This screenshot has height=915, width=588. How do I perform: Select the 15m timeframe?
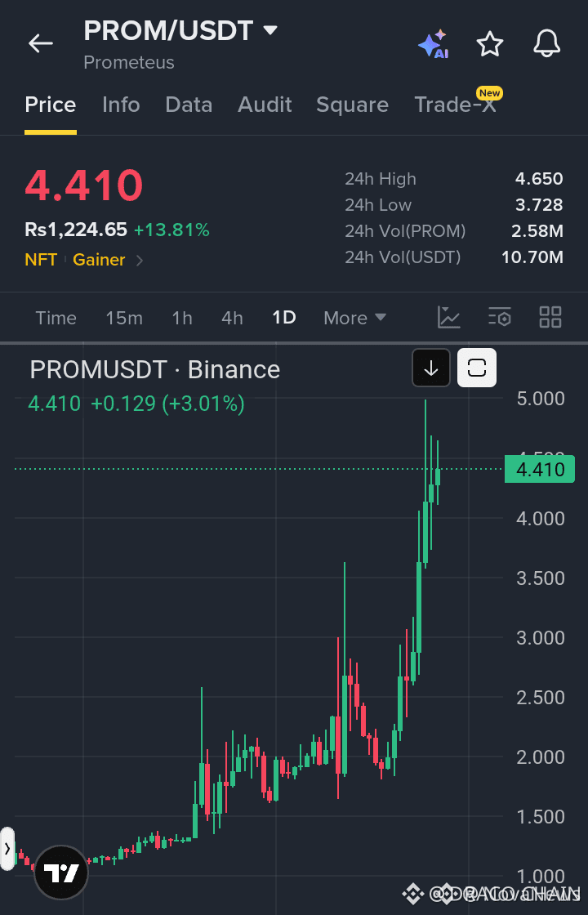coord(123,318)
